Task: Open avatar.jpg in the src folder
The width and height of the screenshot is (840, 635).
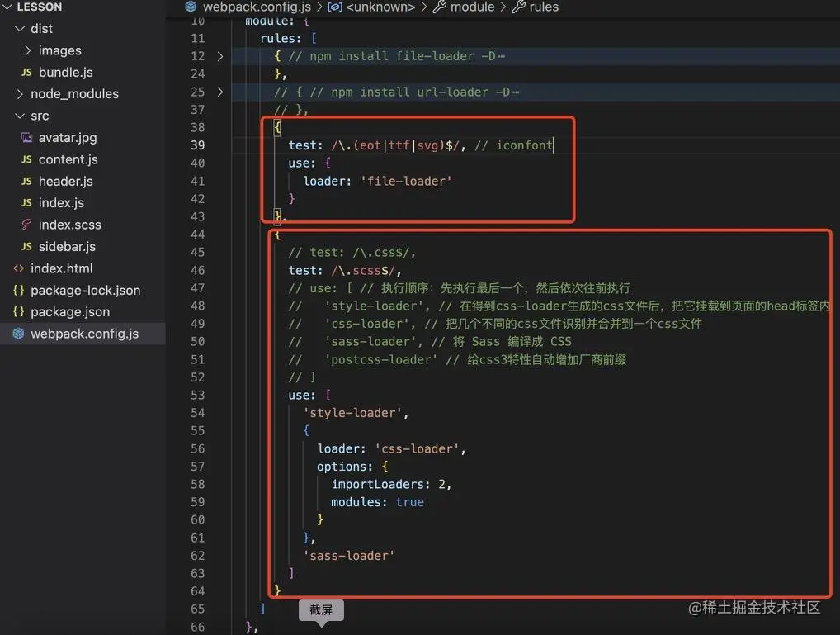Action: click(x=68, y=138)
